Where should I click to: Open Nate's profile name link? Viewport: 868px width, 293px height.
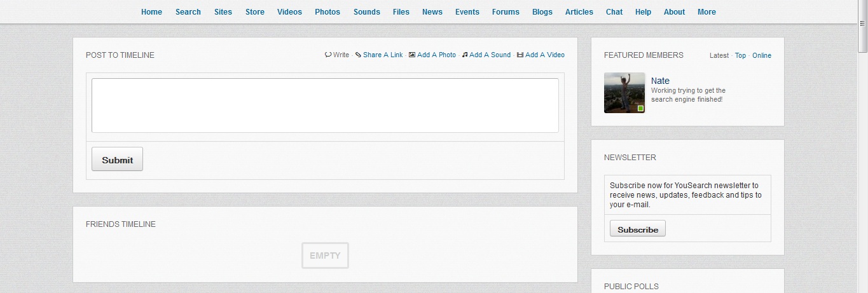660,81
